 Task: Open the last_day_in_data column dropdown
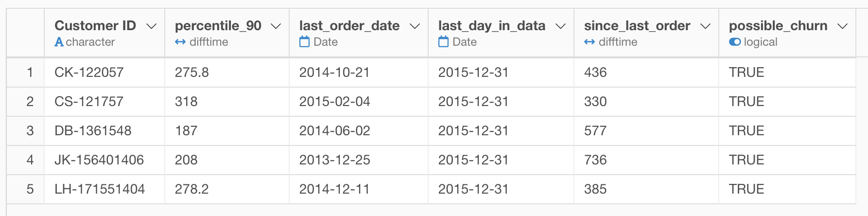pos(561,26)
